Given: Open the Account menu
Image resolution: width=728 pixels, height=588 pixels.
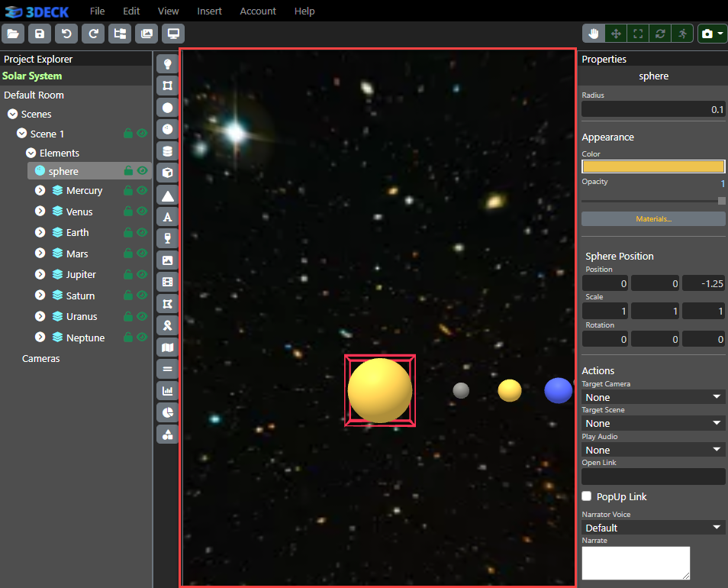Looking at the screenshot, I should [258, 11].
